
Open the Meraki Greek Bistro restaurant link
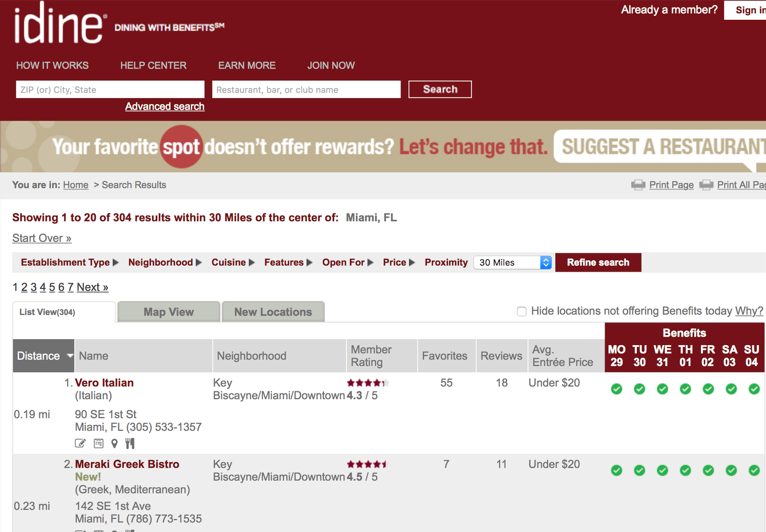click(127, 464)
